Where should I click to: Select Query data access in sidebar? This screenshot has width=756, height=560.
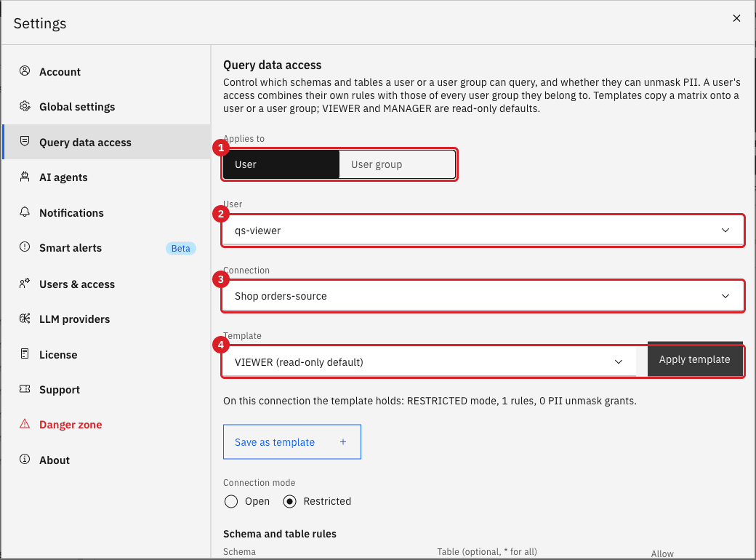coord(106,142)
